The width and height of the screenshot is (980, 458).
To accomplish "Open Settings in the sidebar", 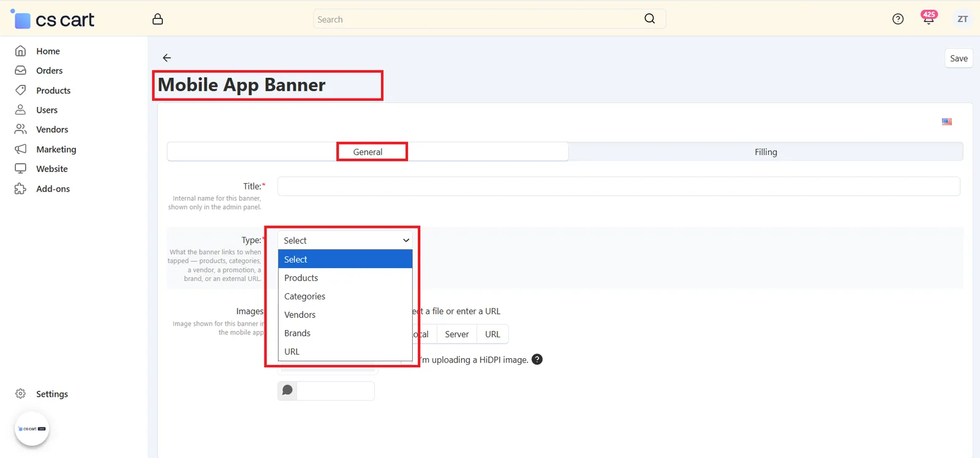I will tap(52, 394).
